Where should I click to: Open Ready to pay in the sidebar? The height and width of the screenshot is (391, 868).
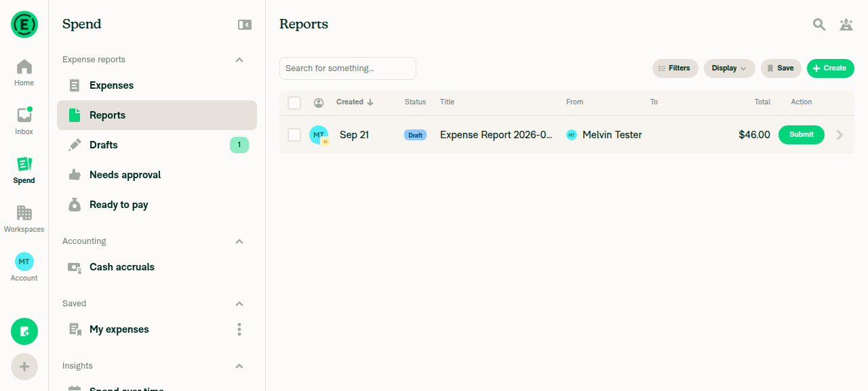coord(157,205)
